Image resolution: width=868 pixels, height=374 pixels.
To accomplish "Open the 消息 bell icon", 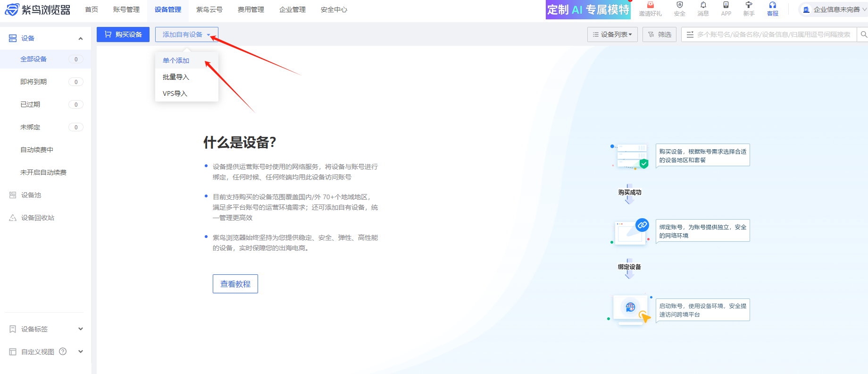I will (x=703, y=5).
